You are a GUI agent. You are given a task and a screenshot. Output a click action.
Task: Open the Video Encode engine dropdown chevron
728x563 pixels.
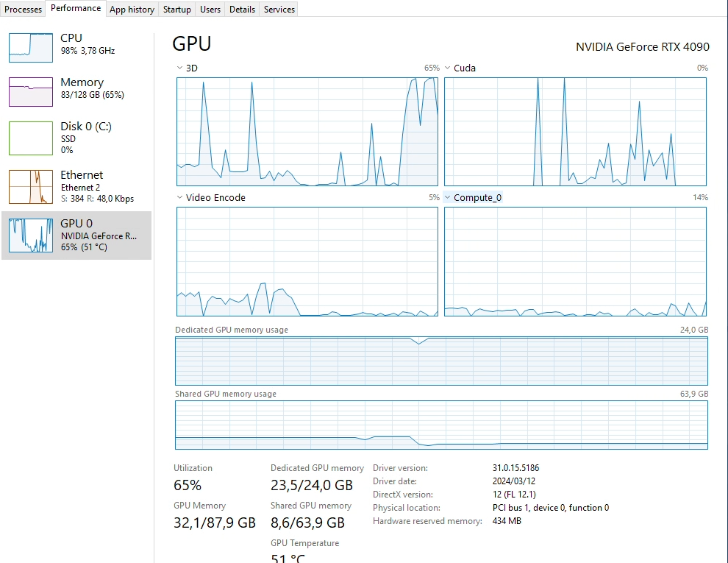tap(179, 197)
